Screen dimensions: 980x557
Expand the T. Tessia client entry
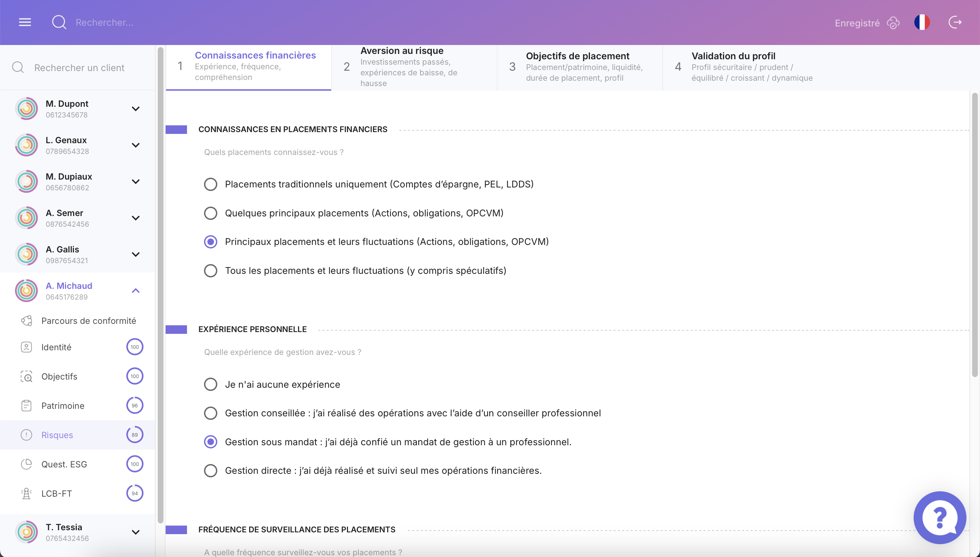tap(136, 532)
